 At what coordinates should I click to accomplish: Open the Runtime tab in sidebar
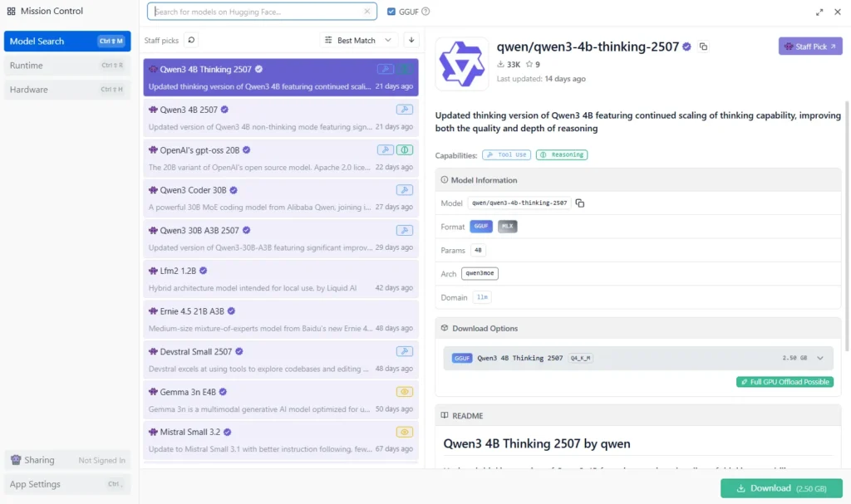coord(66,66)
